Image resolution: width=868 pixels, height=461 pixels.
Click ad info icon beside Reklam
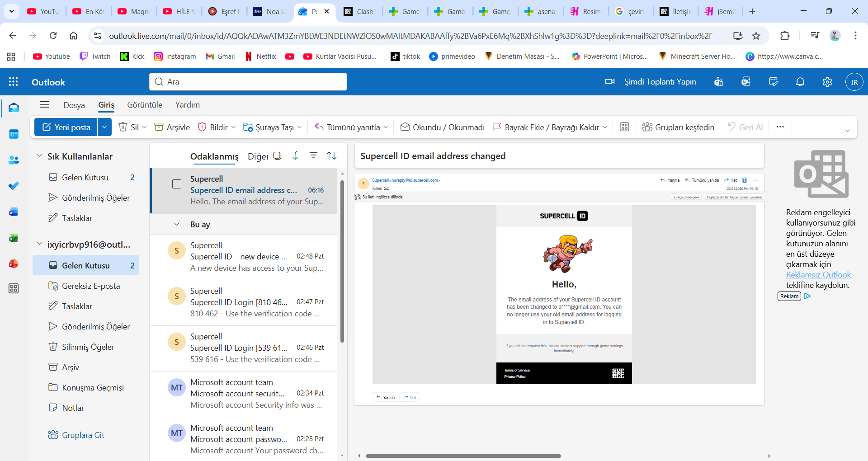(x=807, y=296)
